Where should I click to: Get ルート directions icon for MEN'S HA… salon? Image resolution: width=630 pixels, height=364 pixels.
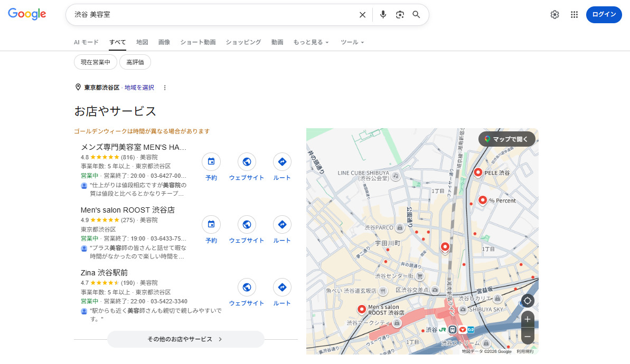(x=282, y=162)
